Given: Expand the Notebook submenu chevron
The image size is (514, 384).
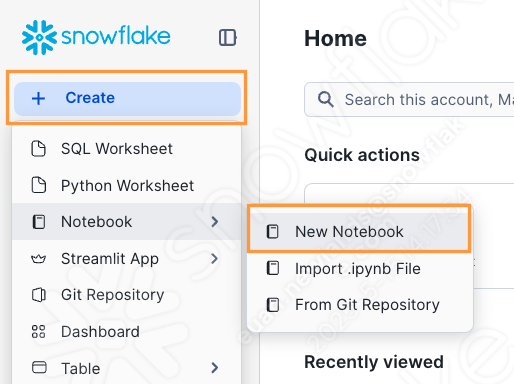Looking at the screenshot, I should click(x=215, y=222).
